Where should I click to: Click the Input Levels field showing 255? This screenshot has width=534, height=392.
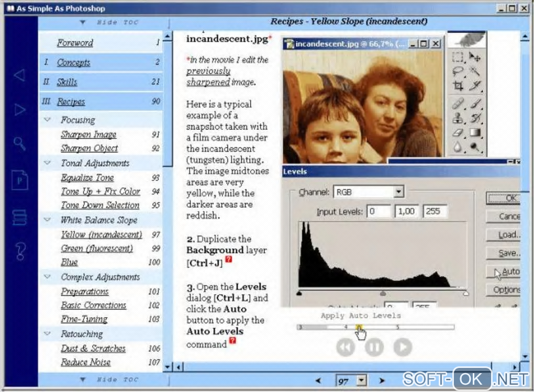pos(435,211)
